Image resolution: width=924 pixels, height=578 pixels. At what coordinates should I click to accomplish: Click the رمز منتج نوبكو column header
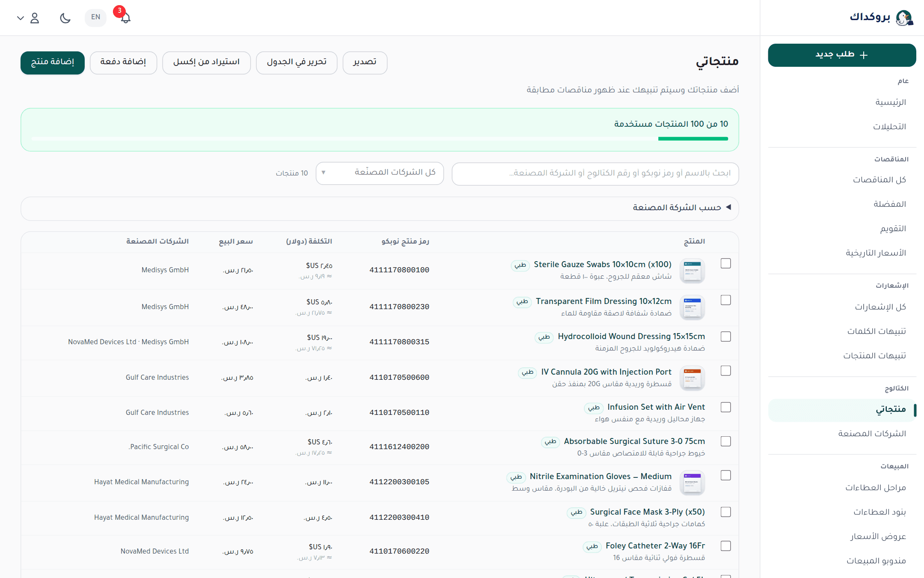(x=405, y=241)
